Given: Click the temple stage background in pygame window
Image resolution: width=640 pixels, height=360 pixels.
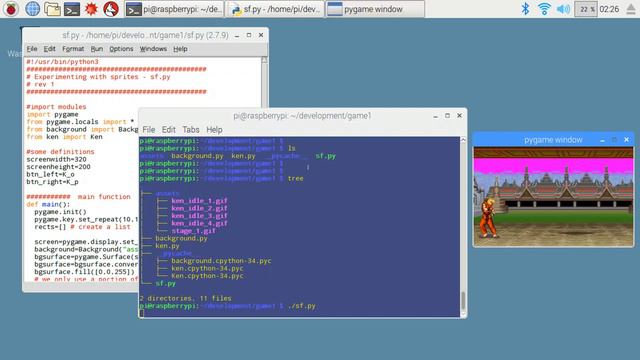Looking at the screenshot, I should [x=553, y=197].
